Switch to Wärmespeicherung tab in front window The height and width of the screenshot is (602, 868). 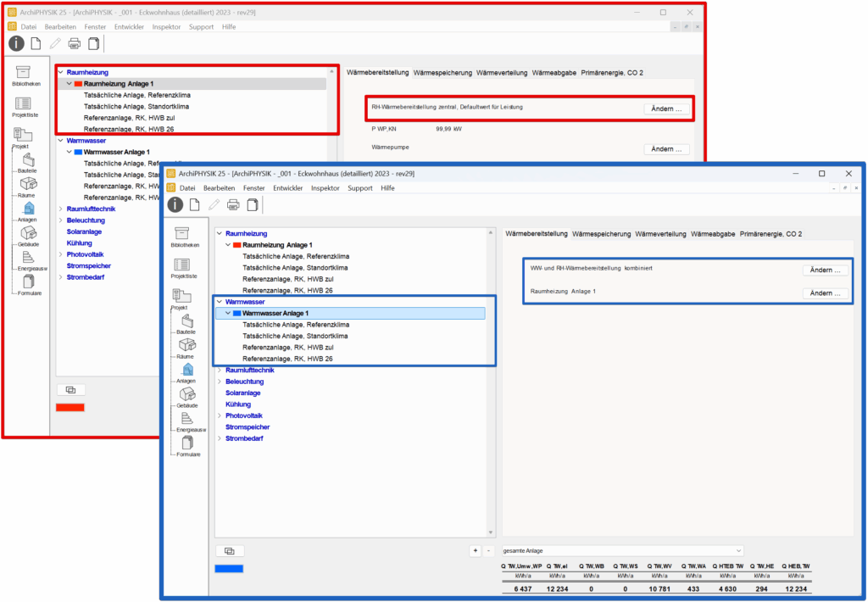[x=601, y=234]
